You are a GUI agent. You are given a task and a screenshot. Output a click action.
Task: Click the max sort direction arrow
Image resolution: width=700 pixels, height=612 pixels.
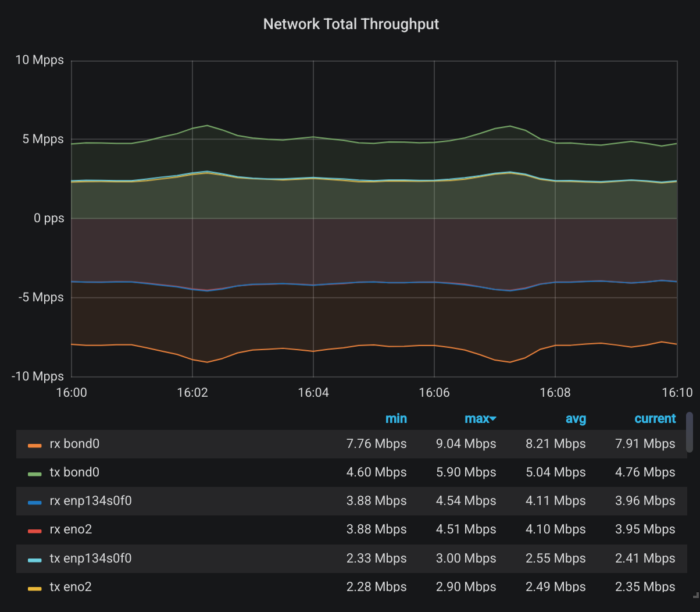493,419
